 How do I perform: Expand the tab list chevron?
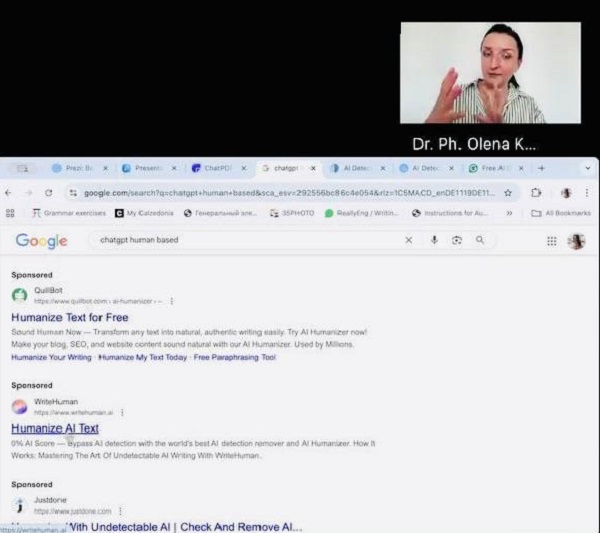coord(588,168)
